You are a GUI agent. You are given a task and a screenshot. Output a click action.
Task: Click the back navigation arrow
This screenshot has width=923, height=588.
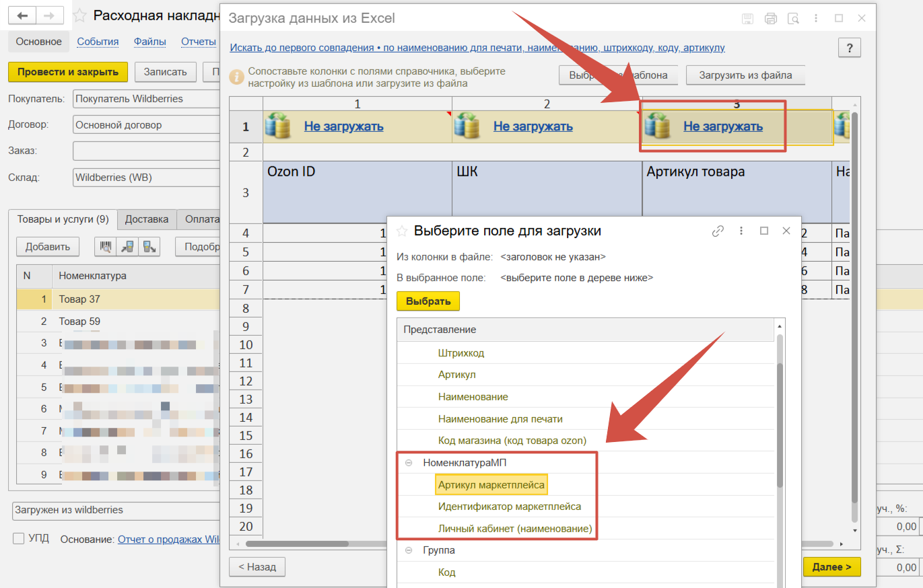23,15
